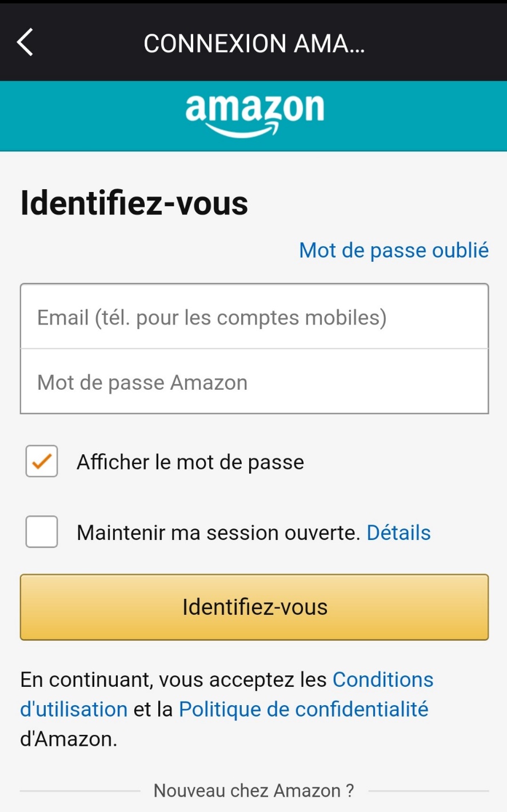This screenshot has height=812, width=507.
Task: Open the Conditions d'utilisation link
Action: (382, 680)
